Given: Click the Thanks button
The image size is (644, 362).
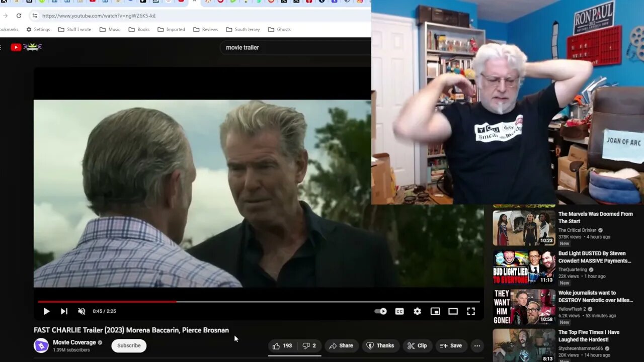Looking at the screenshot, I should pyautogui.click(x=380, y=345).
